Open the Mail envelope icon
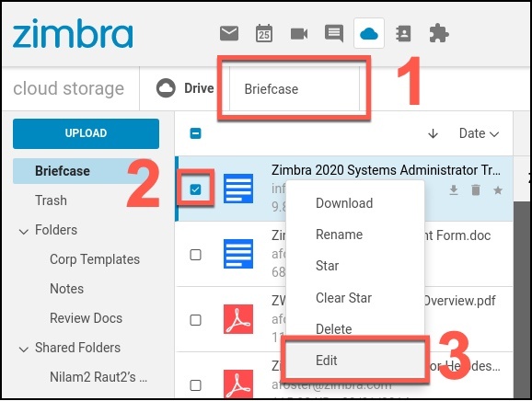This screenshot has width=532, height=401. tap(229, 33)
